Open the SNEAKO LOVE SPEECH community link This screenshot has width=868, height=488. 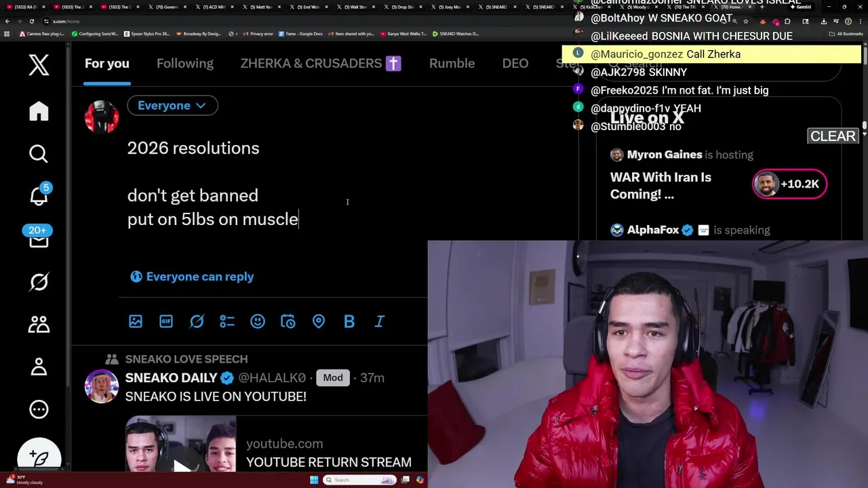coord(186,359)
